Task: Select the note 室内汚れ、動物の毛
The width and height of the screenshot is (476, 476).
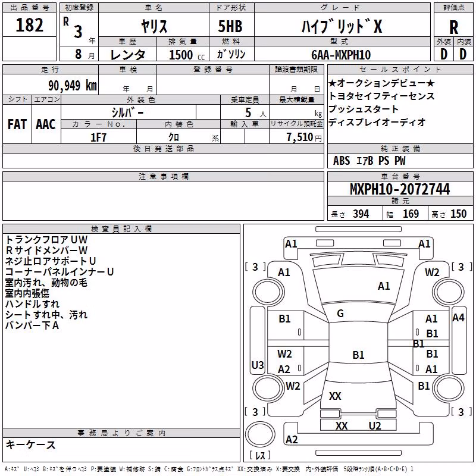Action: [x=46, y=283]
